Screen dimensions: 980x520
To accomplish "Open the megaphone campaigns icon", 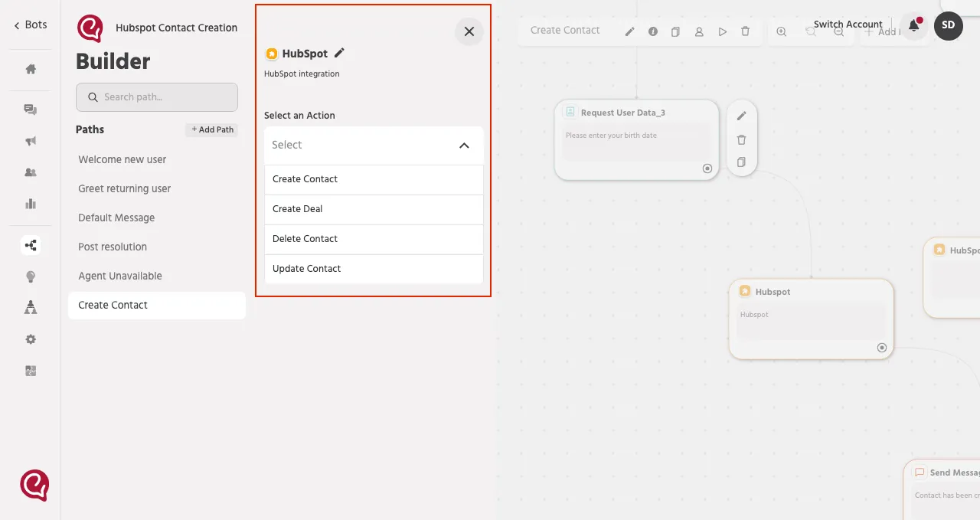I will (31, 141).
